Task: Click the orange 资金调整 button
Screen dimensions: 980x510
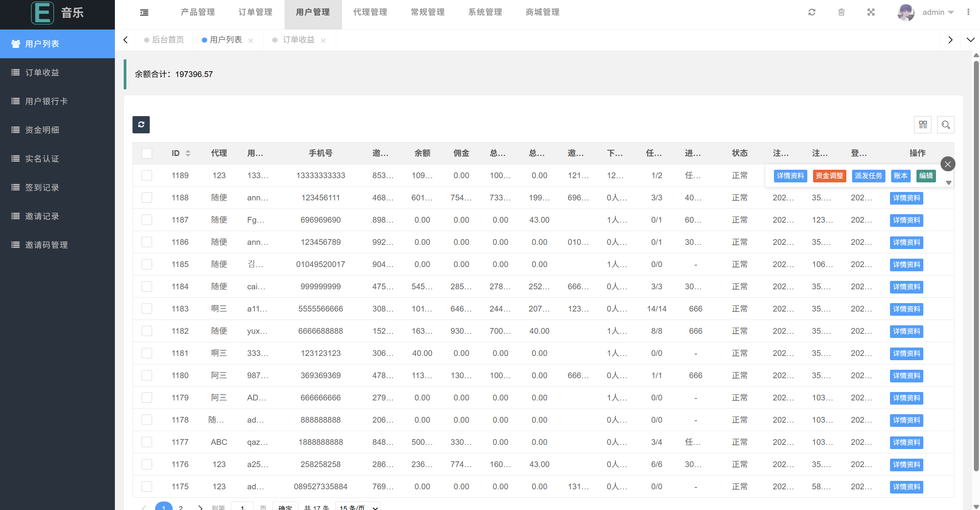Action: [x=829, y=176]
